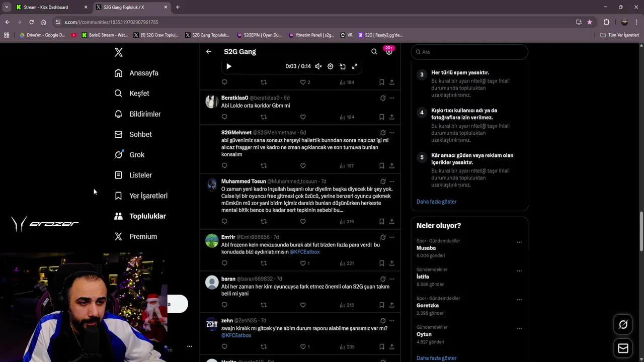Viewport: 644px width, 362px height.
Task: Open a new browser tab
Action: coord(178,7)
